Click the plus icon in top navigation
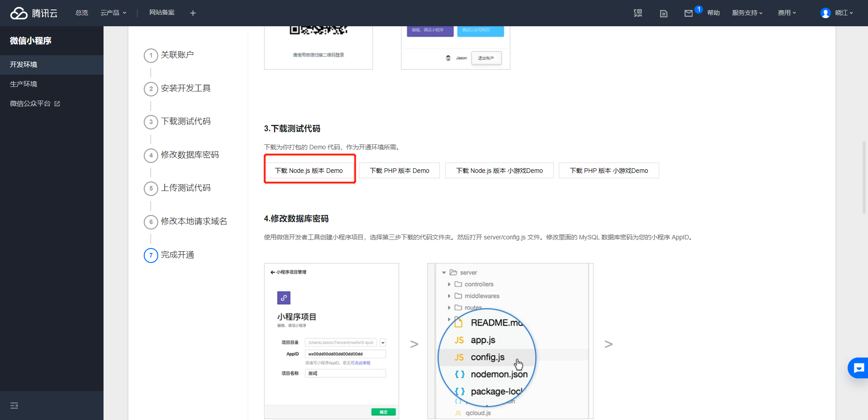The height and width of the screenshot is (420, 868). [x=193, y=13]
